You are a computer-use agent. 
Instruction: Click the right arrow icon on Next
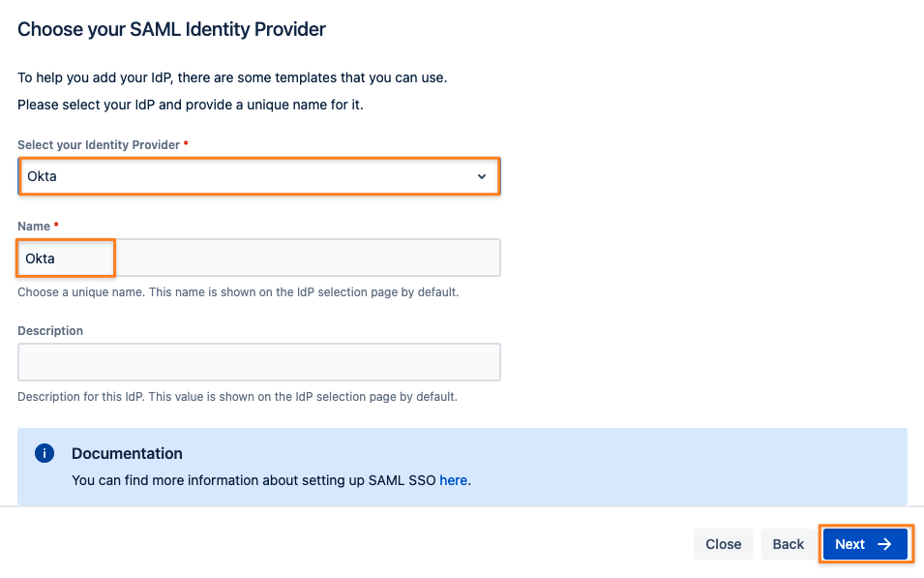884,544
